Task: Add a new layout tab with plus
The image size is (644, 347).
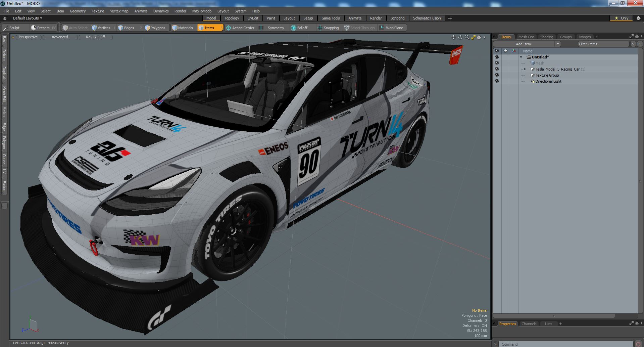Action: point(450,18)
